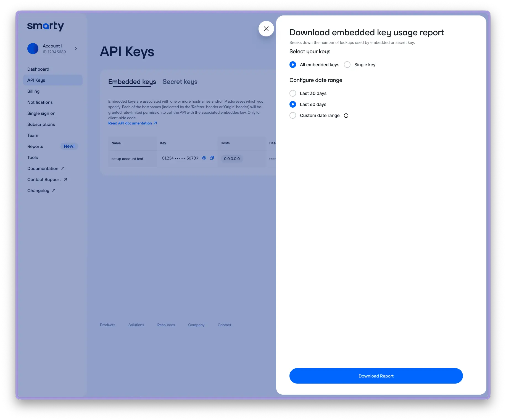
Task: Pick the Last 60 days option
Action: pyautogui.click(x=293, y=104)
